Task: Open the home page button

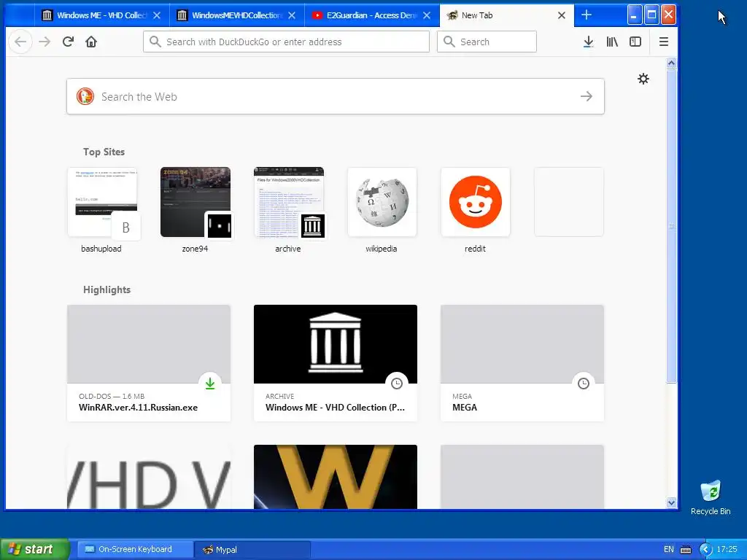Action: tap(91, 42)
